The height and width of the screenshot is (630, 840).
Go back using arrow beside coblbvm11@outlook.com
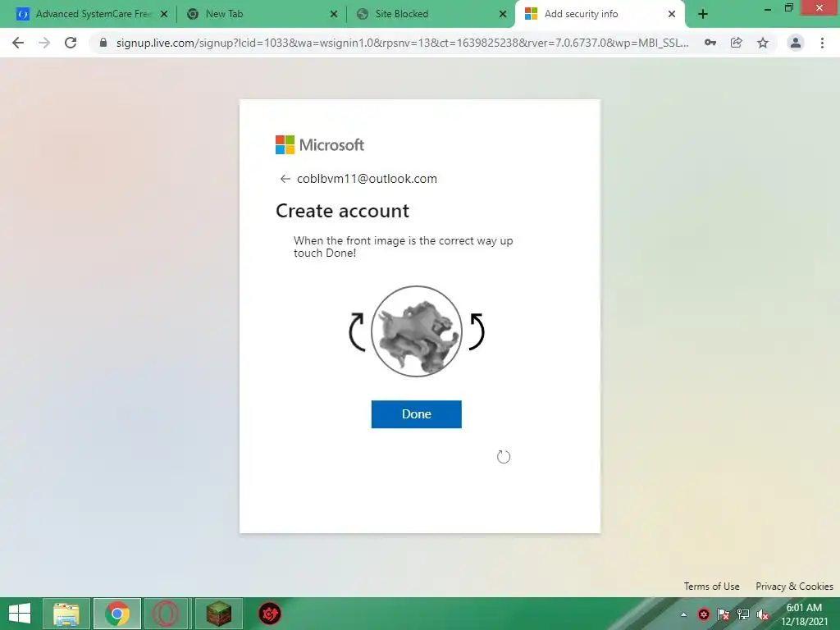tap(285, 179)
